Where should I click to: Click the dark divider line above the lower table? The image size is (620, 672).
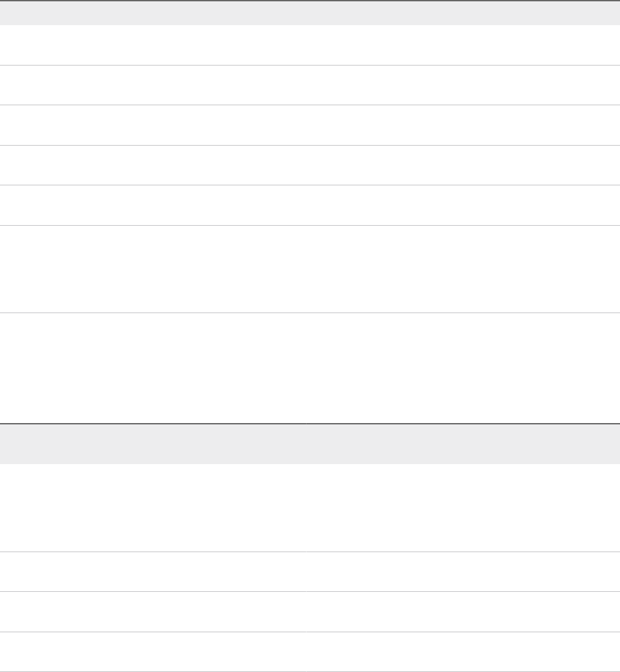[310, 424]
